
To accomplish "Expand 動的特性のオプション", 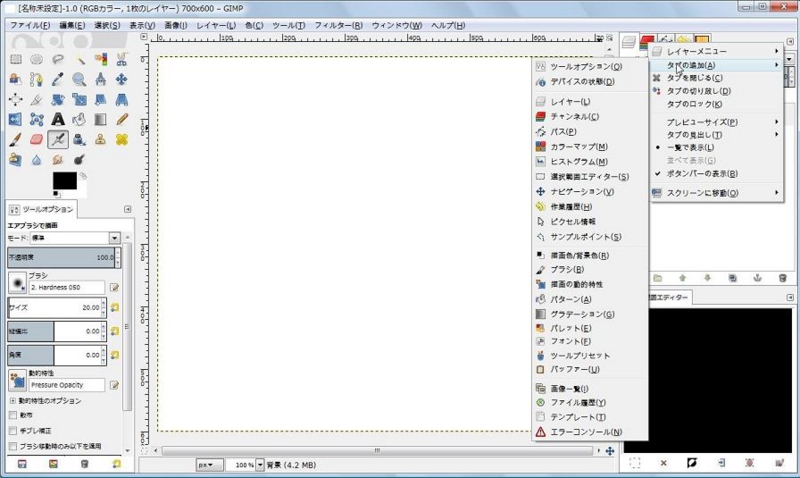I will tap(13, 401).
